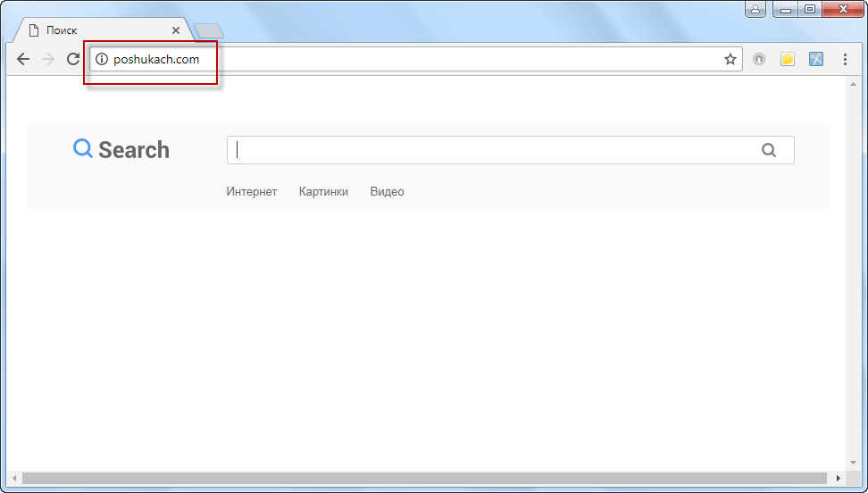Switch to the Интернет search category
Viewport: 868px width, 493px height.
coord(252,192)
